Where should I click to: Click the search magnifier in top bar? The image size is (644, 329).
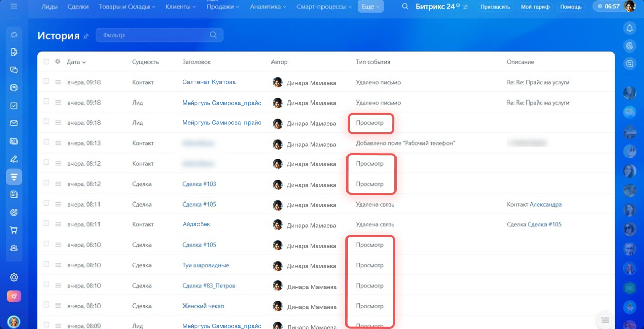[405, 7]
